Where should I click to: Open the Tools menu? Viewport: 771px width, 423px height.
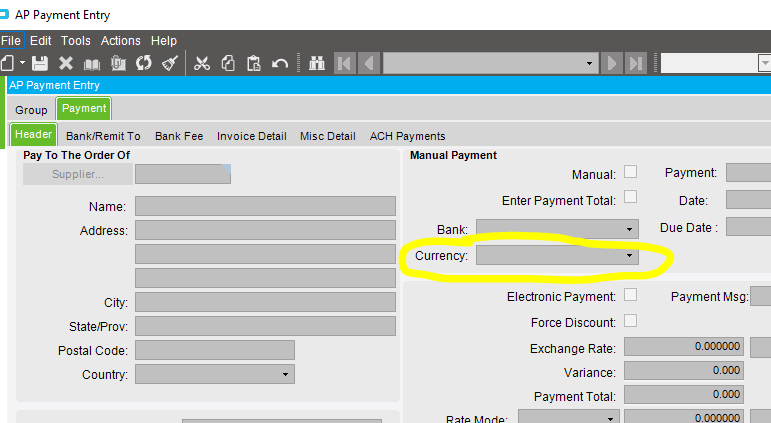tap(76, 40)
